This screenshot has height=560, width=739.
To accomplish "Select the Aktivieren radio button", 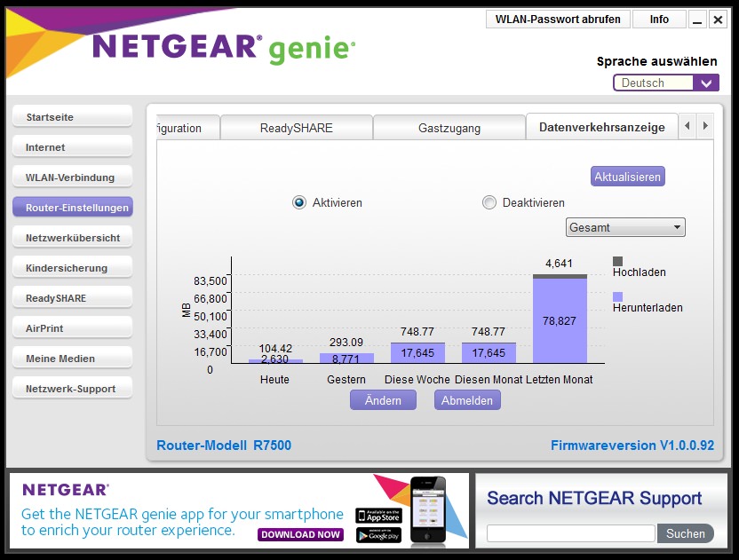I will click(x=299, y=202).
